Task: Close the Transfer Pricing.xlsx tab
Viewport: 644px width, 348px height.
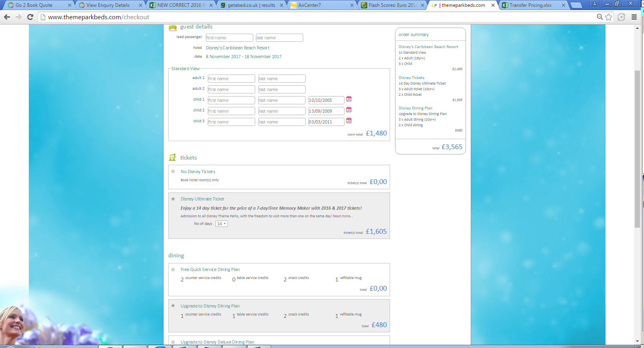Action: 563,5
